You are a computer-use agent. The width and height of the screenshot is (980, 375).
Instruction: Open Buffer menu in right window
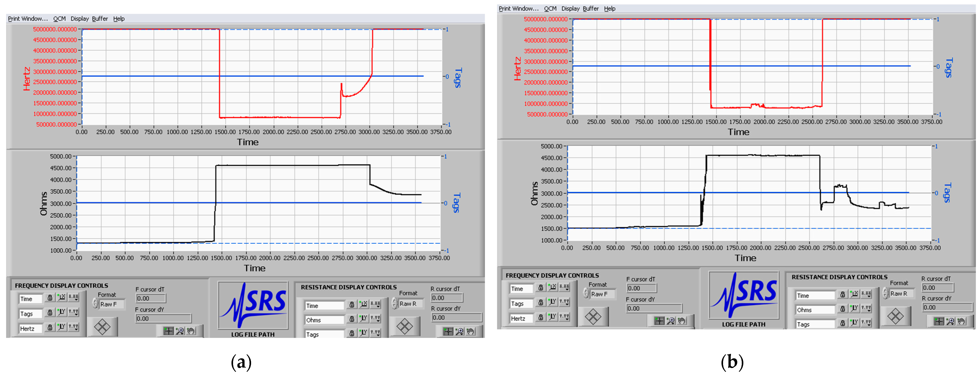590,8
